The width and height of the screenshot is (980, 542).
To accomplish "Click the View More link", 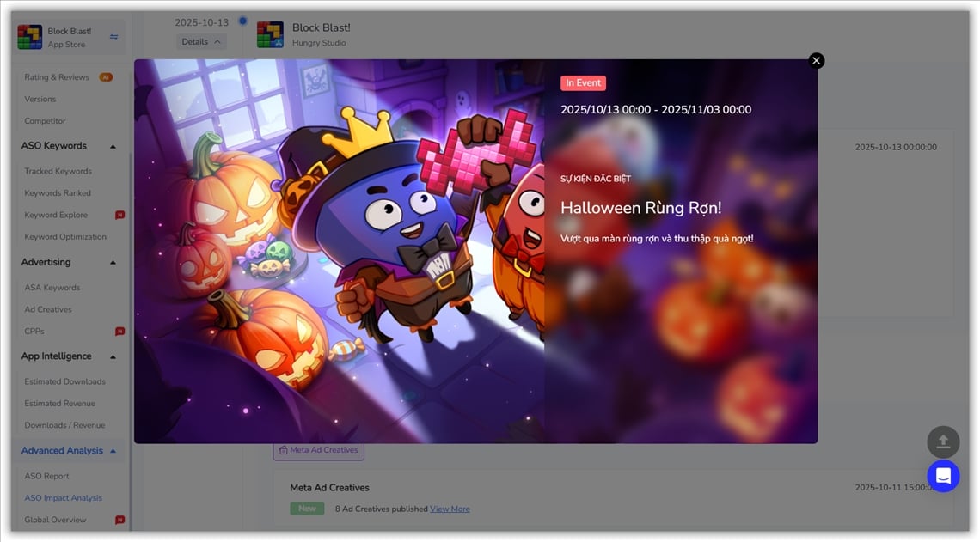I will tap(450, 509).
